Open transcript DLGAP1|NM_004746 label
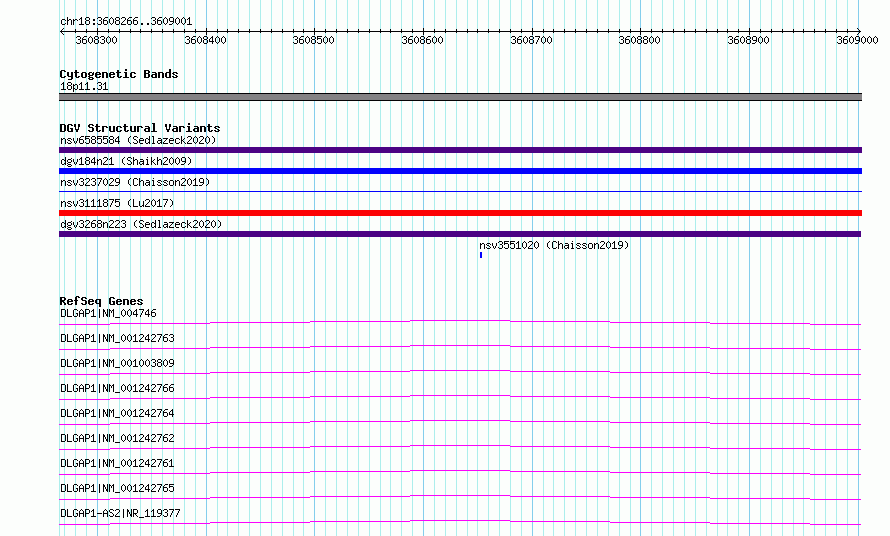The image size is (890, 536). click(108, 313)
